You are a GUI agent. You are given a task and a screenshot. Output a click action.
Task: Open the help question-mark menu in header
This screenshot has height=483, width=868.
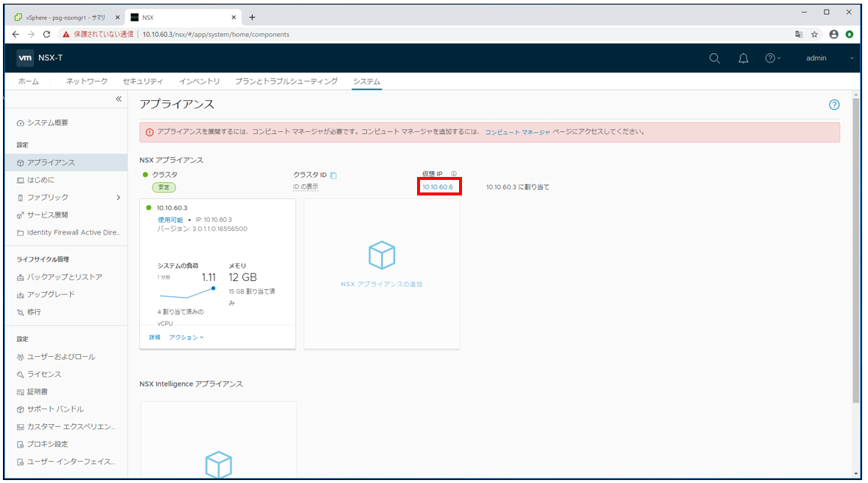click(772, 58)
